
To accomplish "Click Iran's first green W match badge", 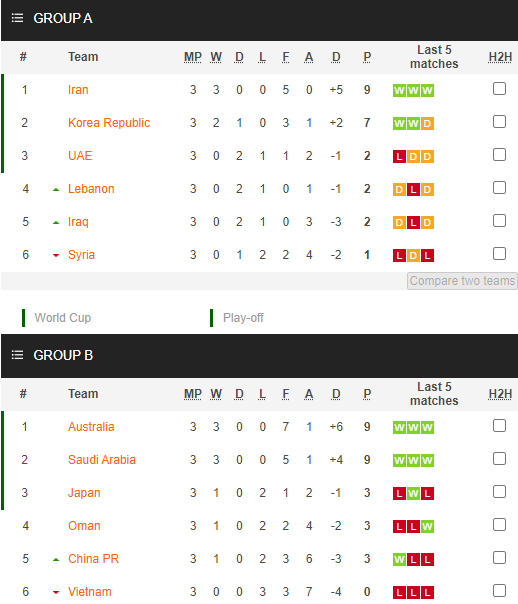I will pyautogui.click(x=399, y=91).
